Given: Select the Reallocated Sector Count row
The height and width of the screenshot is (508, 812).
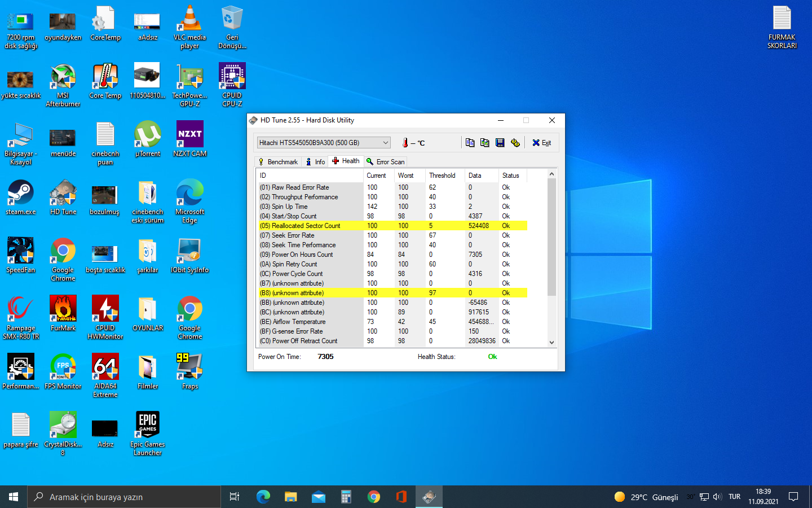Looking at the screenshot, I should pos(306,226).
